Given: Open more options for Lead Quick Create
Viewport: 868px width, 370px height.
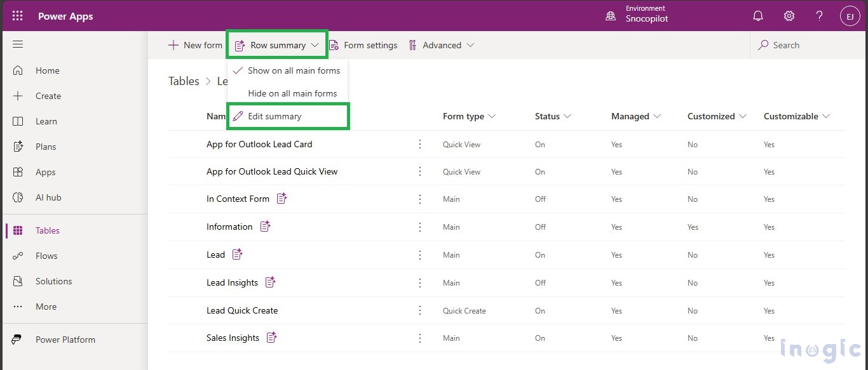Looking at the screenshot, I should pyautogui.click(x=419, y=310).
